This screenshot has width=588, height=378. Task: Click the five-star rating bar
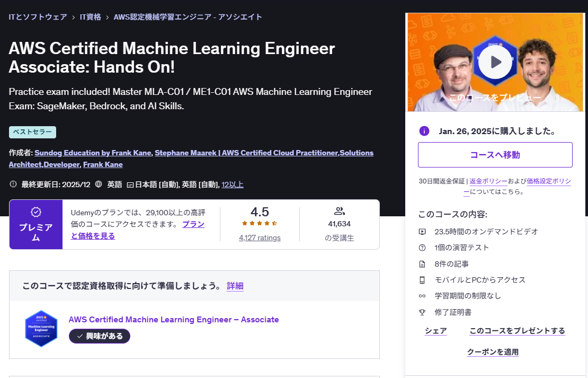260,224
